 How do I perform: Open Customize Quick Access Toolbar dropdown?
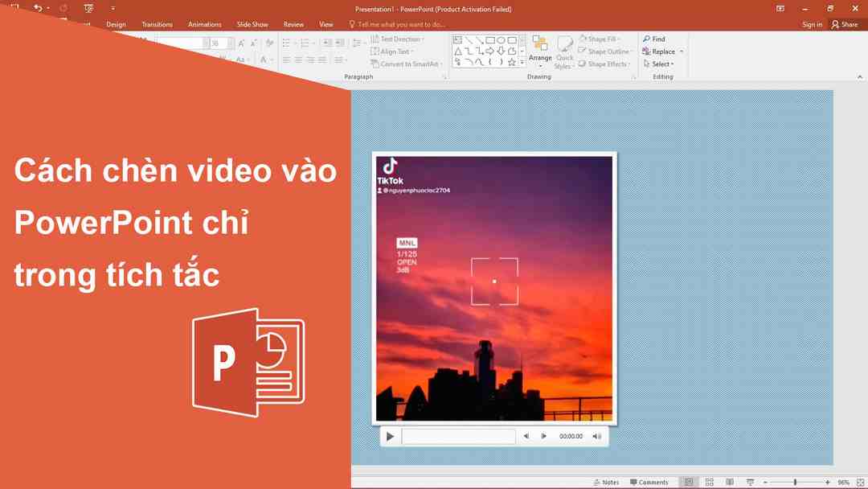[x=113, y=8]
